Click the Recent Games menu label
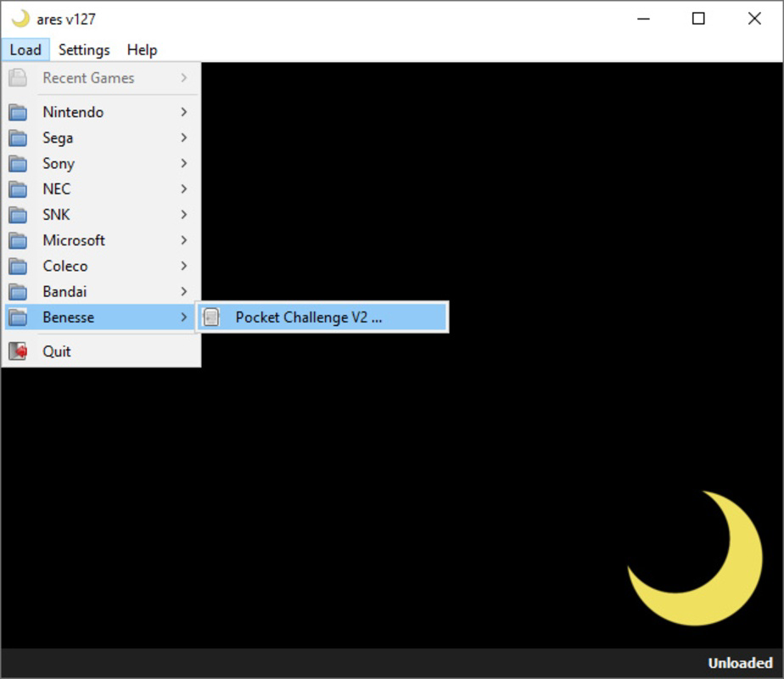Viewport: 784px width, 679px height. [x=88, y=78]
